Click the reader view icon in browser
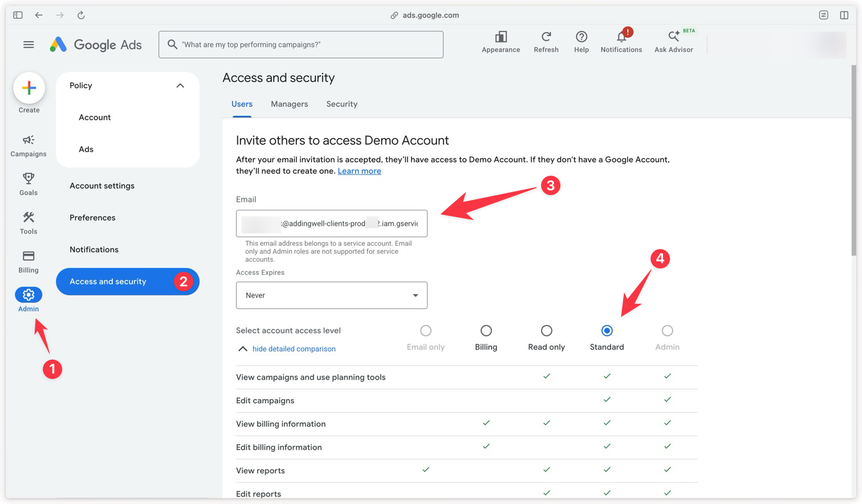 click(x=823, y=15)
